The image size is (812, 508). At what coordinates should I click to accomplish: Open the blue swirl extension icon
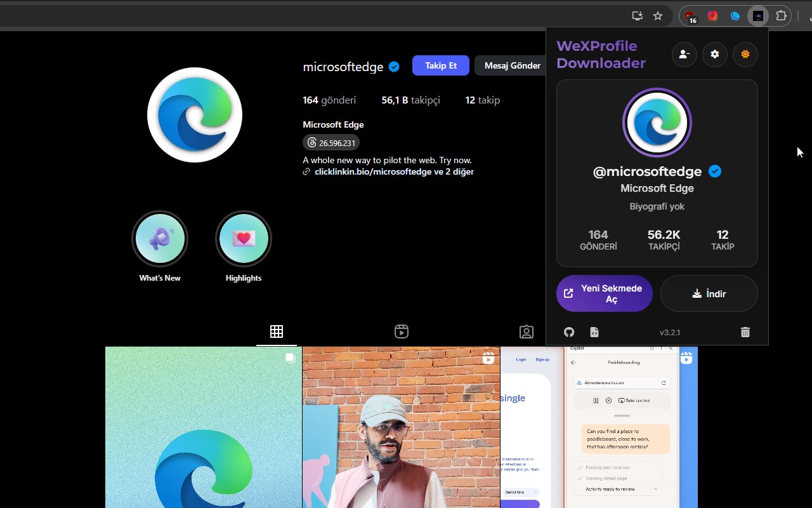[x=735, y=16]
